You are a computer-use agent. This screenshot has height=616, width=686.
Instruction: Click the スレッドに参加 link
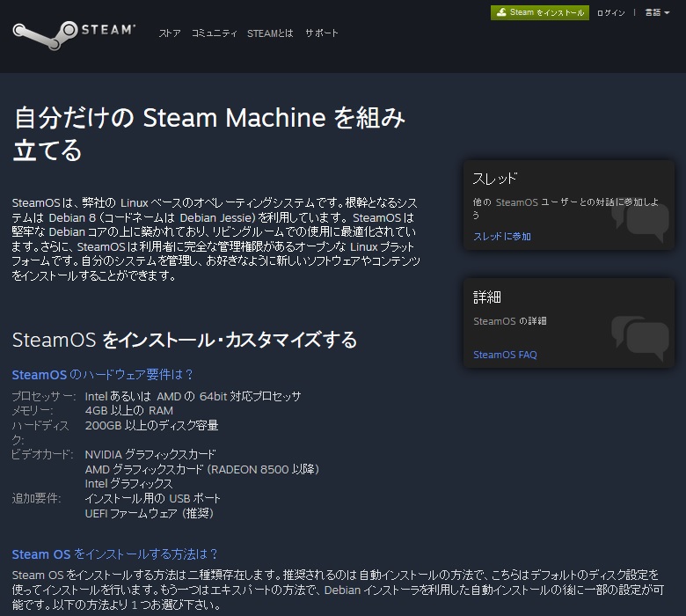coord(502,237)
